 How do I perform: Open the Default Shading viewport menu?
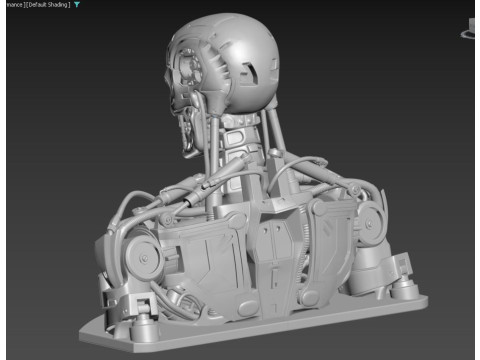(48, 5)
